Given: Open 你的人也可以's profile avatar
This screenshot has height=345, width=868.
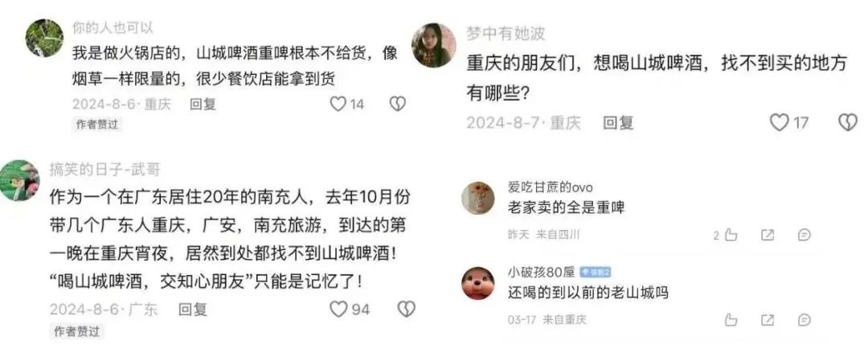Looking at the screenshot, I should point(44,38).
